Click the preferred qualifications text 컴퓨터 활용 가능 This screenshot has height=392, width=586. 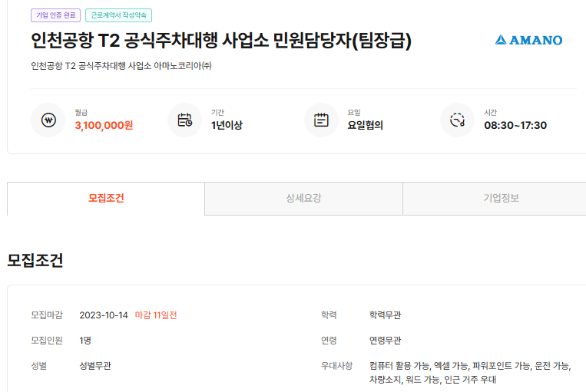tap(399, 366)
